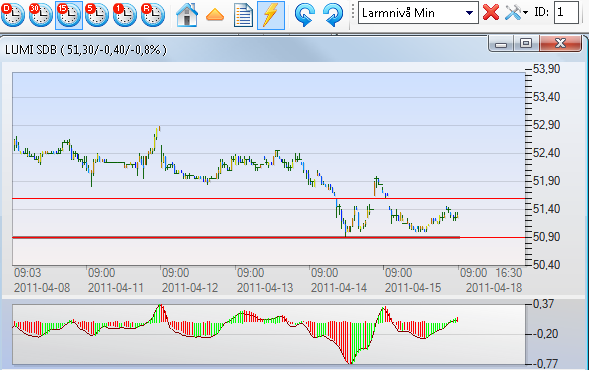Click the lower thick red alarm line
The width and height of the screenshot is (589, 370).
pyautogui.click(x=236, y=237)
